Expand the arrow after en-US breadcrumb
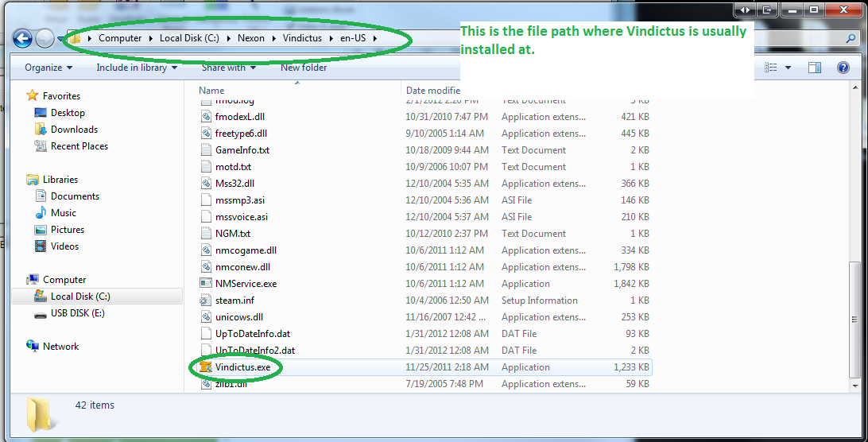 coord(374,38)
